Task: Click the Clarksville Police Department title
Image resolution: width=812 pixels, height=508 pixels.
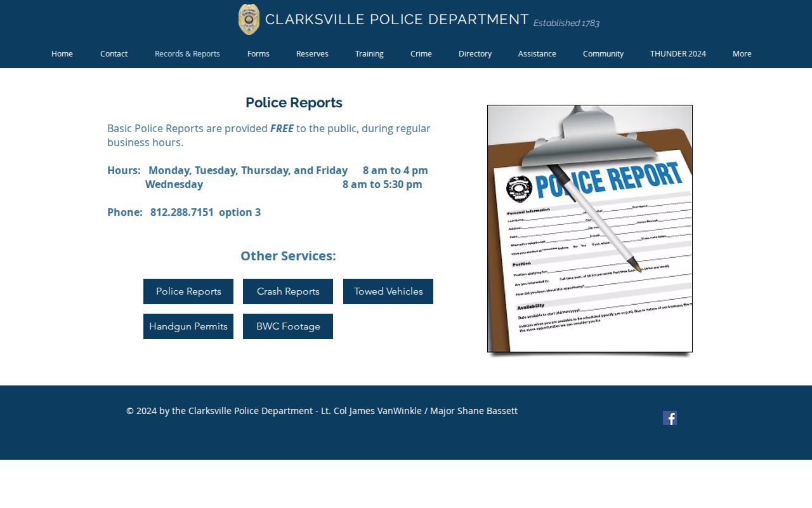Action: (397, 20)
